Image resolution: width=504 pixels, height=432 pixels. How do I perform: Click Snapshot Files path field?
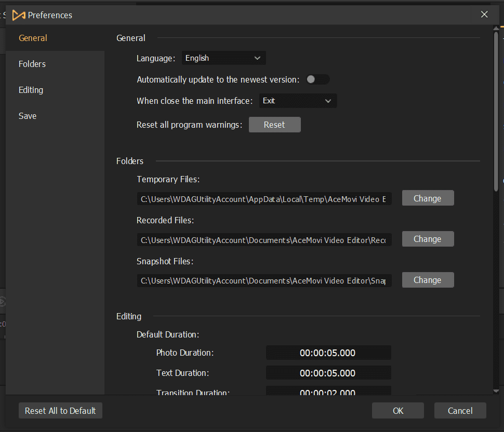pyautogui.click(x=264, y=281)
